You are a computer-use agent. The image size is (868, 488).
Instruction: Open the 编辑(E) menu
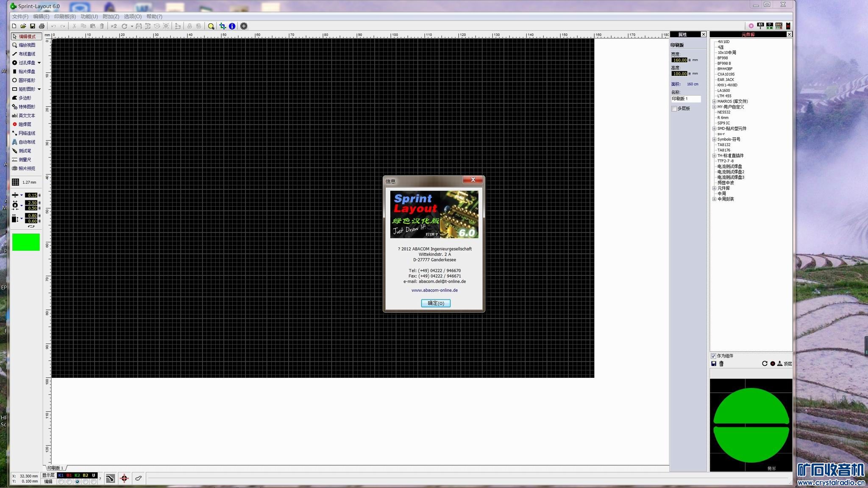point(41,17)
